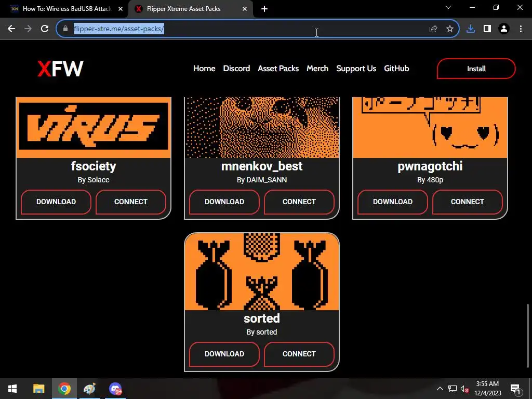The width and height of the screenshot is (532, 399).
Task: Open the Discord taskbar icon
Action: [x=115, y=389]
